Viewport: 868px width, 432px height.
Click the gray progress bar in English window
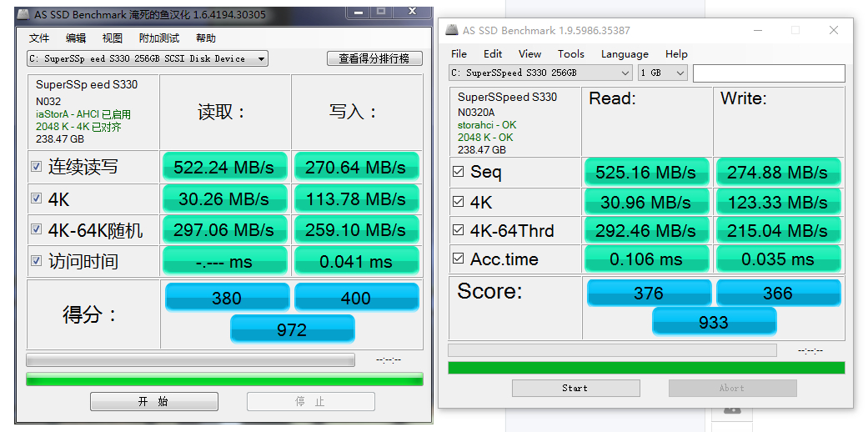click(x=612, y=350)
